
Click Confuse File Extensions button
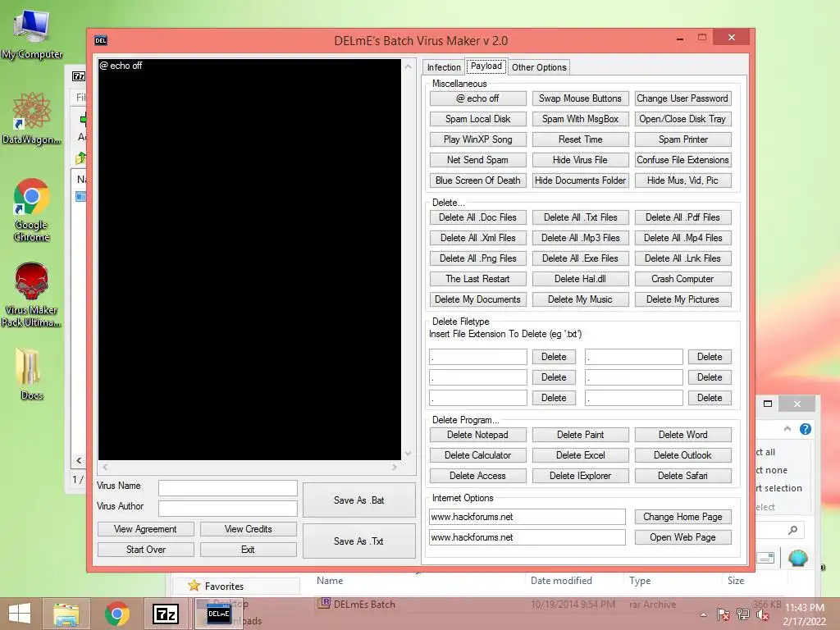(x=682, y=160)
